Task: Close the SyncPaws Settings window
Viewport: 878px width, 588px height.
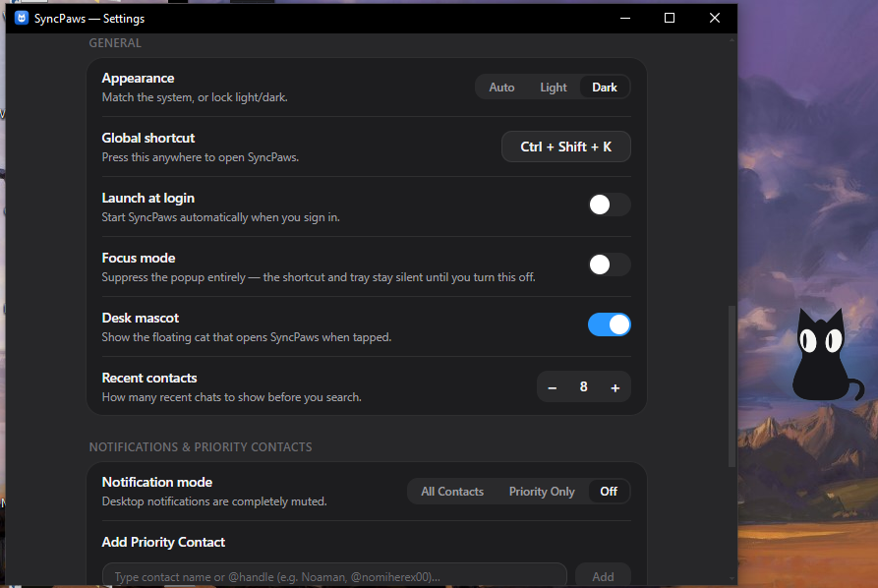Action: point(715,18)
